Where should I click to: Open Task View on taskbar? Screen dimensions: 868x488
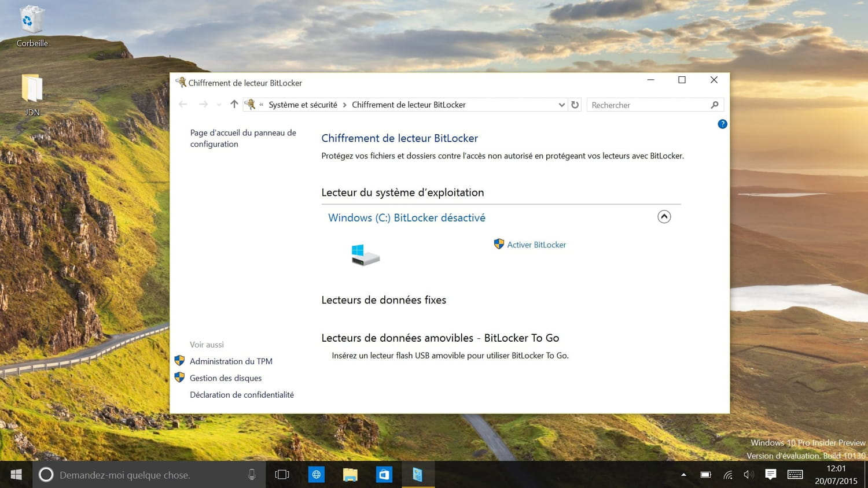pyautogui.click(x=282, y=475)
